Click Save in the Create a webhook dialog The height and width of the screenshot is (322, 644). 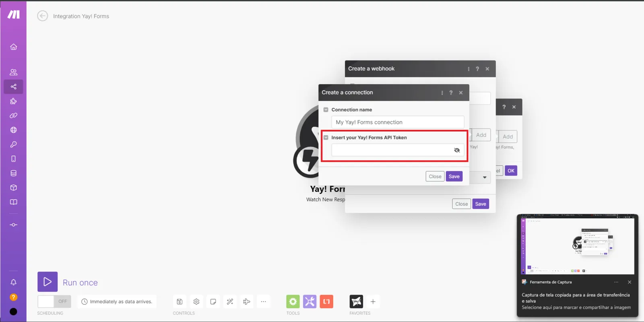(x=481, y=204)
